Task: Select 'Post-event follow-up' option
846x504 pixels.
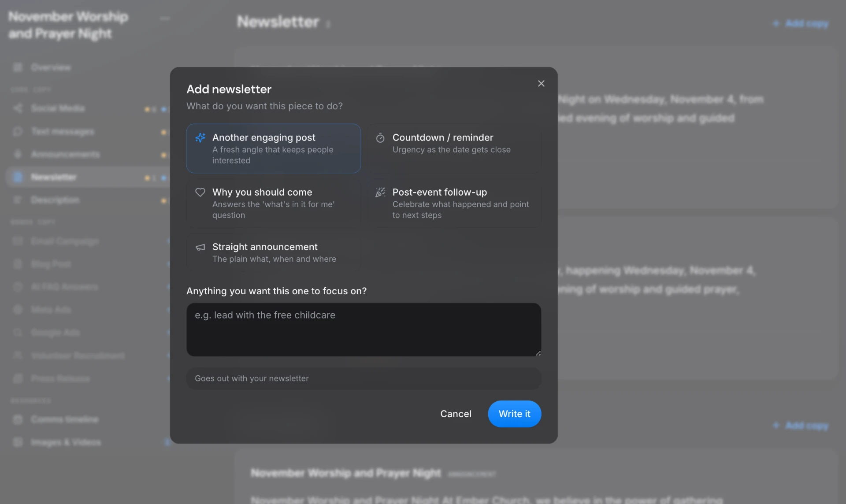Action: click(x=454, y=203)
